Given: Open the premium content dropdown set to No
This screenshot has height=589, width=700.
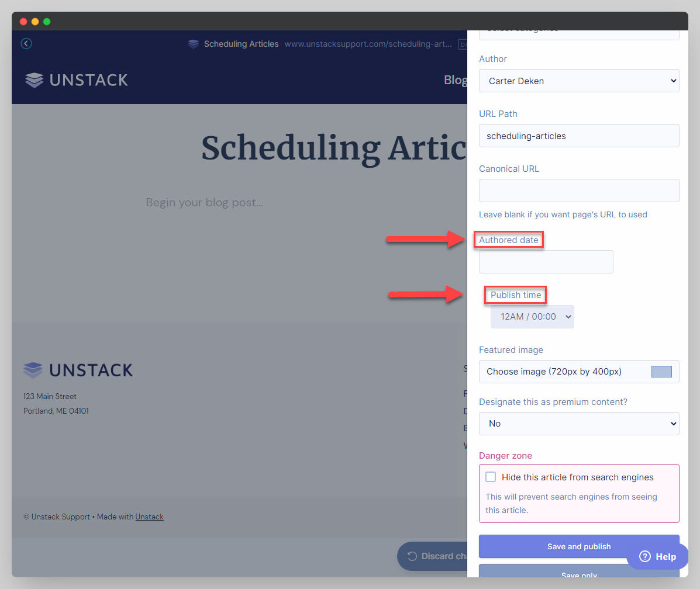Looking at the screenshot, I should click(578, 424).
